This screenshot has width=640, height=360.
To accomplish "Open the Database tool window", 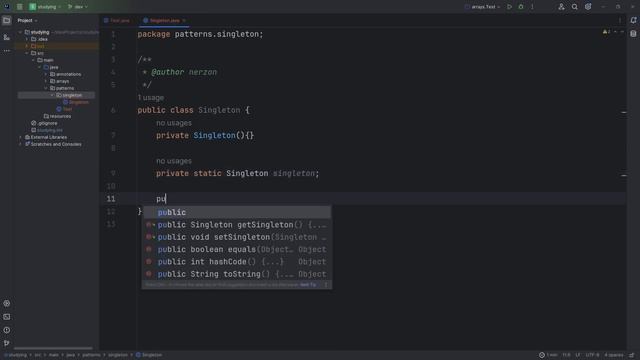I will click(633, 34).
